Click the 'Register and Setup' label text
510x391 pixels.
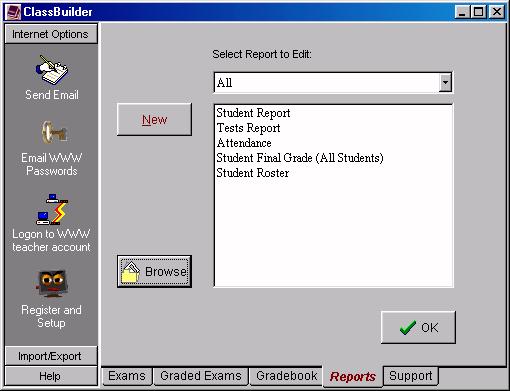click(x=51, y=316)
